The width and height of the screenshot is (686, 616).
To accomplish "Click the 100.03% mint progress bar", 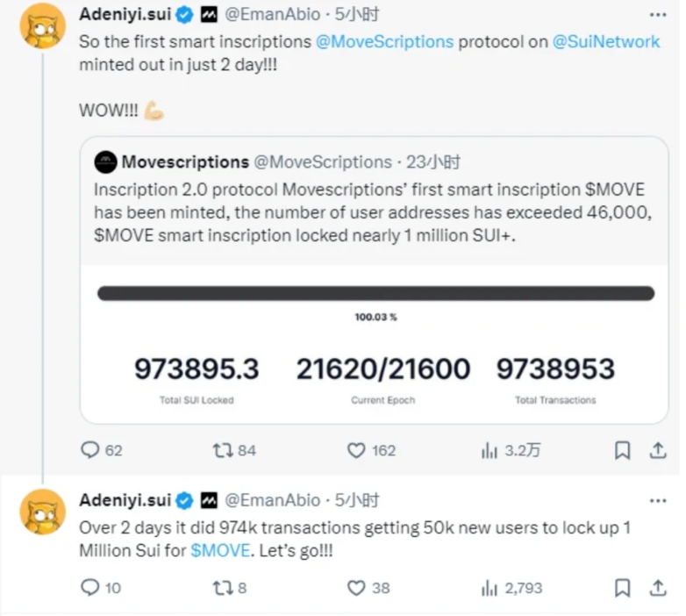I will pos(375,293).
